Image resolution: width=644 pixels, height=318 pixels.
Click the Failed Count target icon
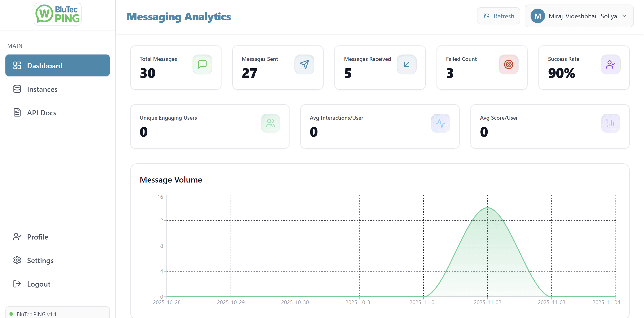coord(508,64)
